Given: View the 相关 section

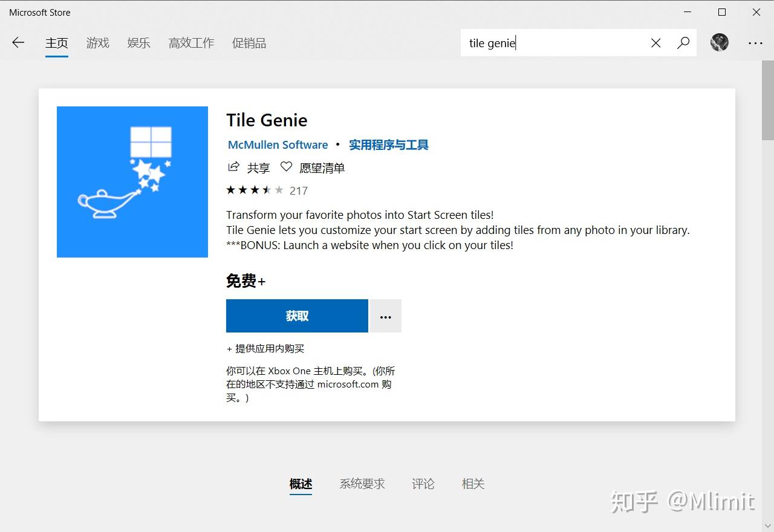Looking at the screenshot, I should tap(473, 484).
